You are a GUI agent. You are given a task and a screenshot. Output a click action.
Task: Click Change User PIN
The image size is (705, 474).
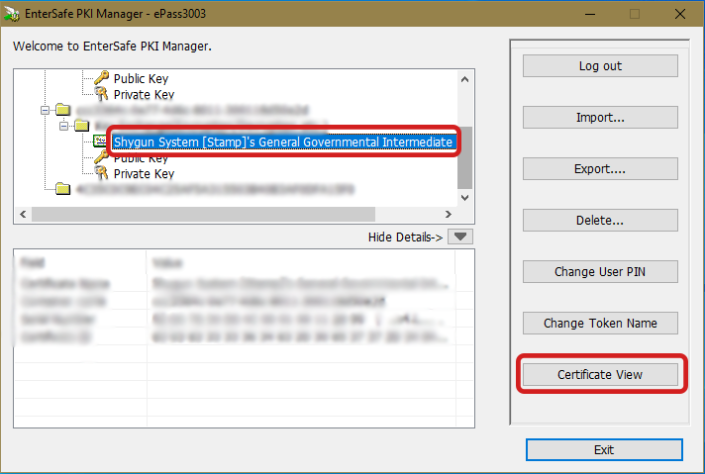click(600, 271)
